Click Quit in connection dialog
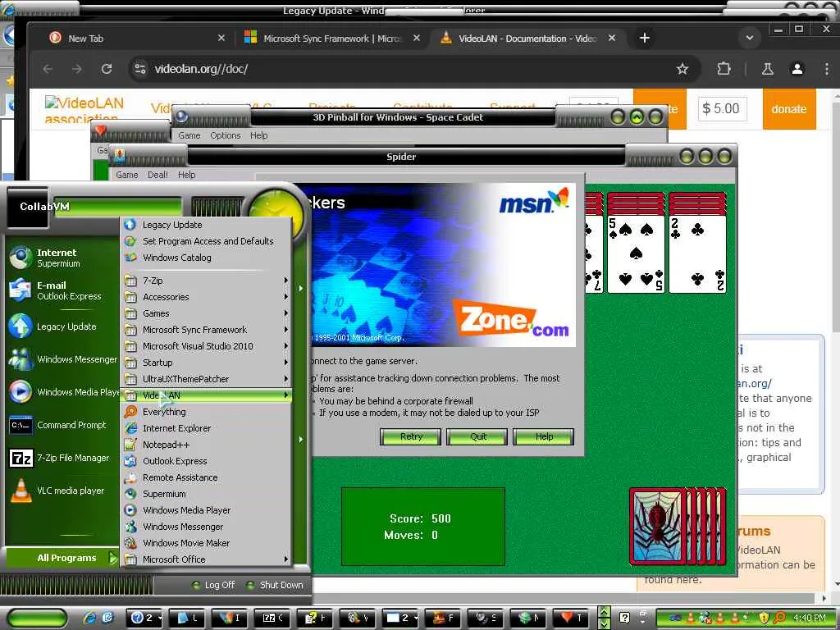 click(x=477, y=436)
